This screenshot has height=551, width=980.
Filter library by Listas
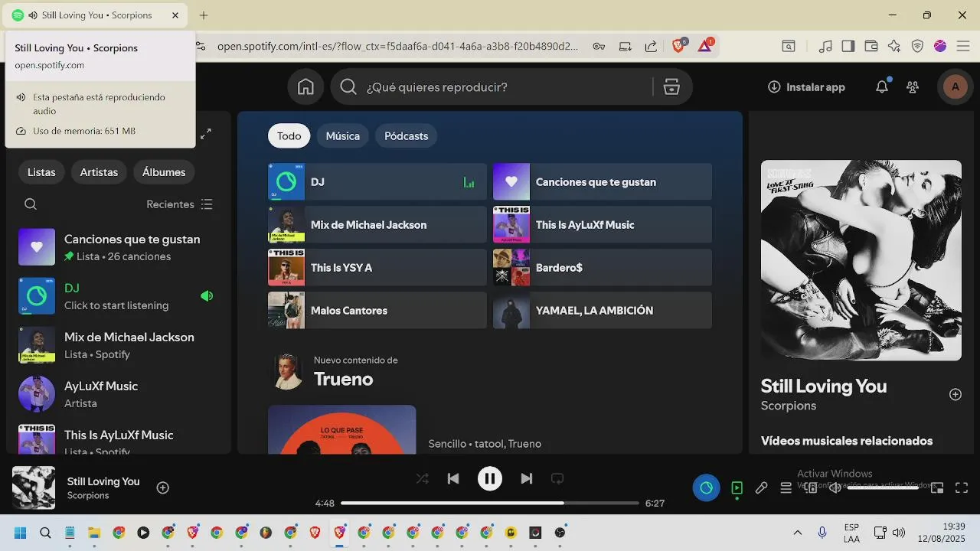click(41, 172)
